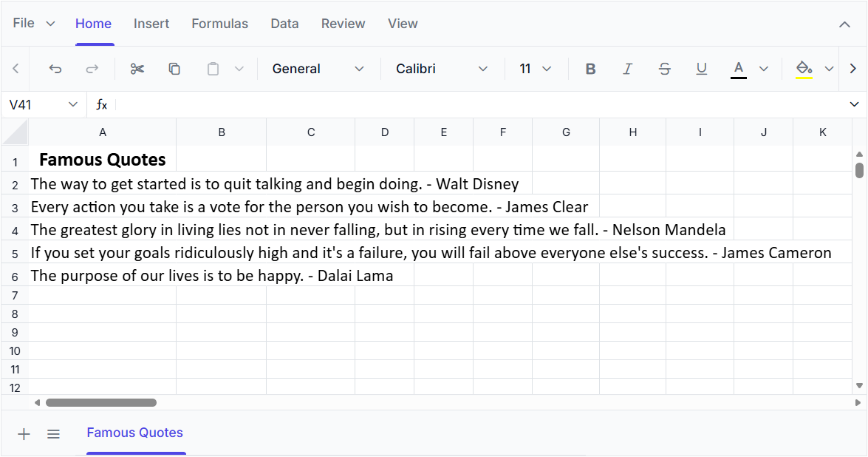This screenshot has height=457, width=868.
Task: Select the Famous Quotes title cell
Action: click(103, 160)
